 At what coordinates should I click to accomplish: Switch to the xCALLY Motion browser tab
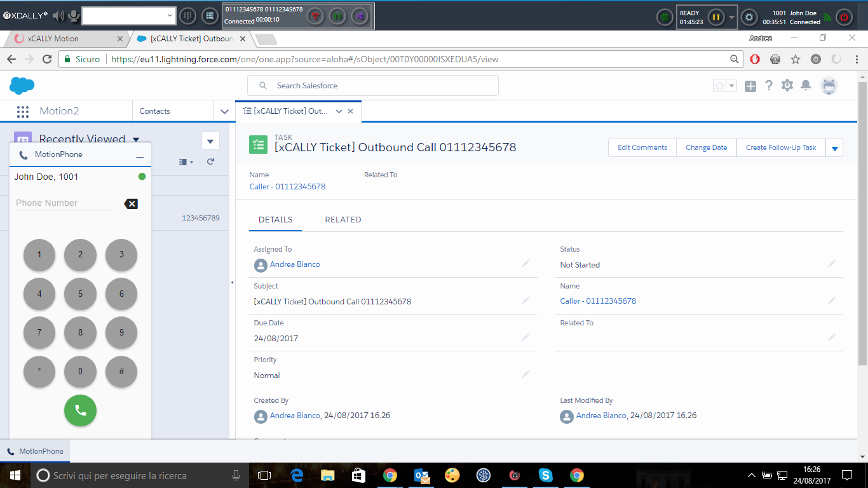click(x=67, y=39)
